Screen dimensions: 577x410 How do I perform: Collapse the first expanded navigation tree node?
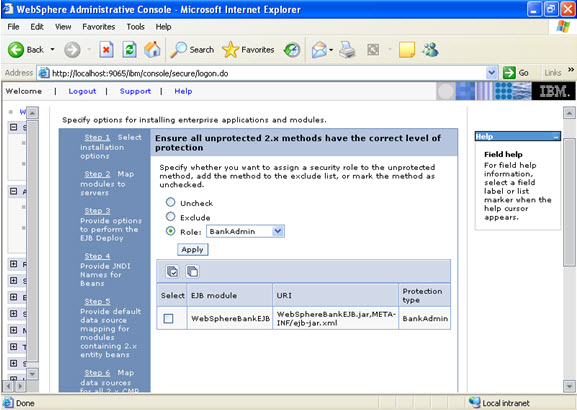[x=14, y=127]
